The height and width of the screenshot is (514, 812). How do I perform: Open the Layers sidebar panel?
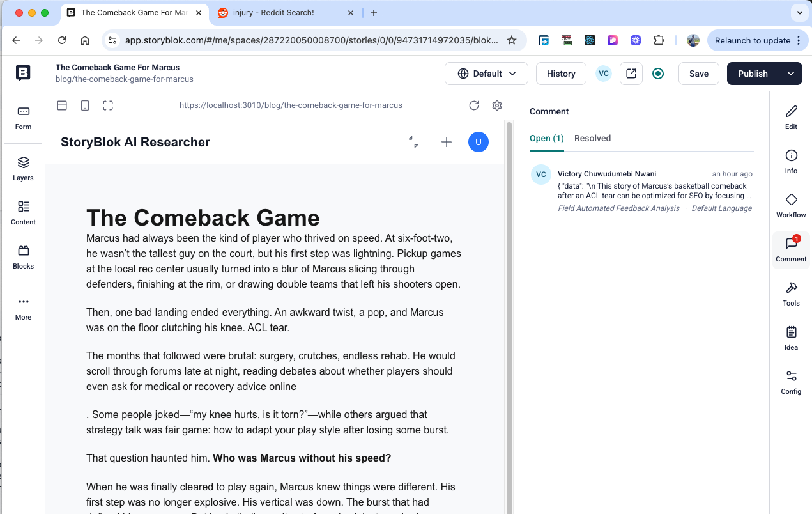pos(23,169)
